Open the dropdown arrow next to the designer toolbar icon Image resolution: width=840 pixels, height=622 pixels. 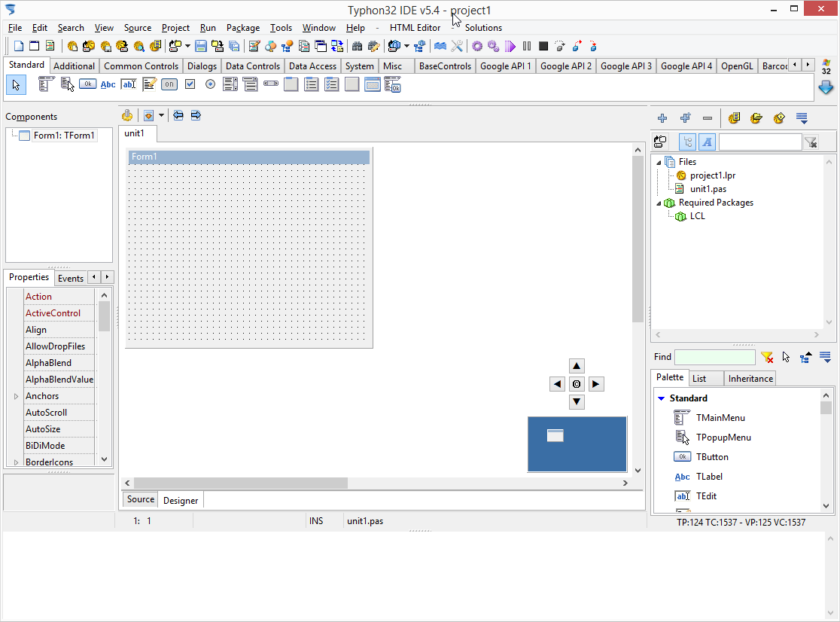click(161, 115)
